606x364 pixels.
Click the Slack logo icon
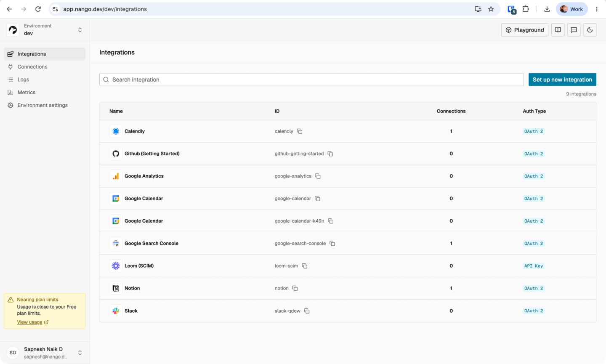click(116, 311)
